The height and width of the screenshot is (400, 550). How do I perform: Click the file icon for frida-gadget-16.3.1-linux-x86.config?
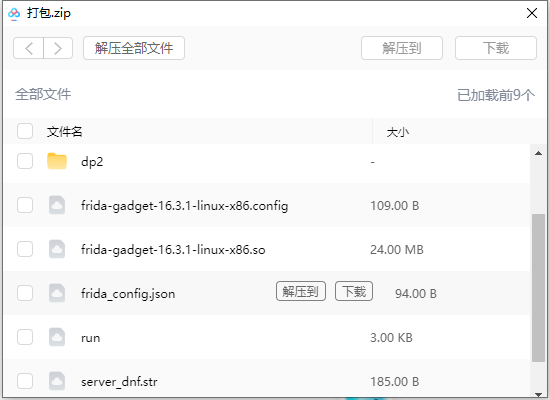coord(57,205)
